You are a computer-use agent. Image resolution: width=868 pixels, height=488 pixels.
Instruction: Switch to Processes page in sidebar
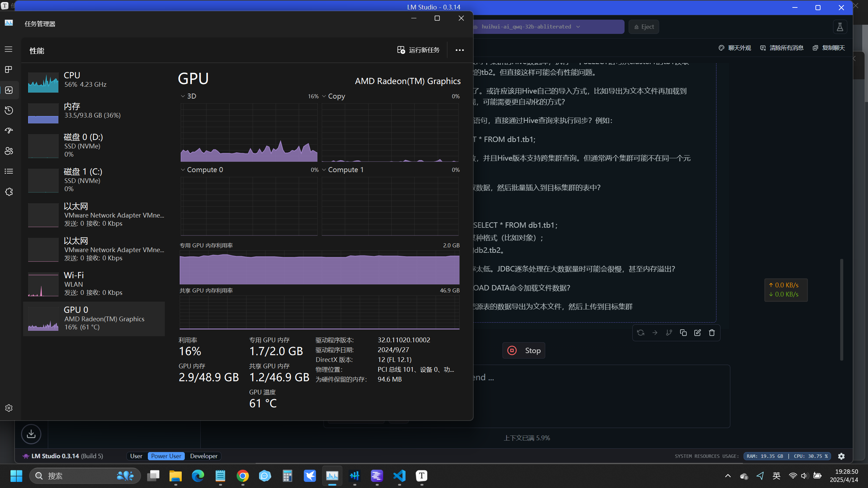click(x=8, y=69)
